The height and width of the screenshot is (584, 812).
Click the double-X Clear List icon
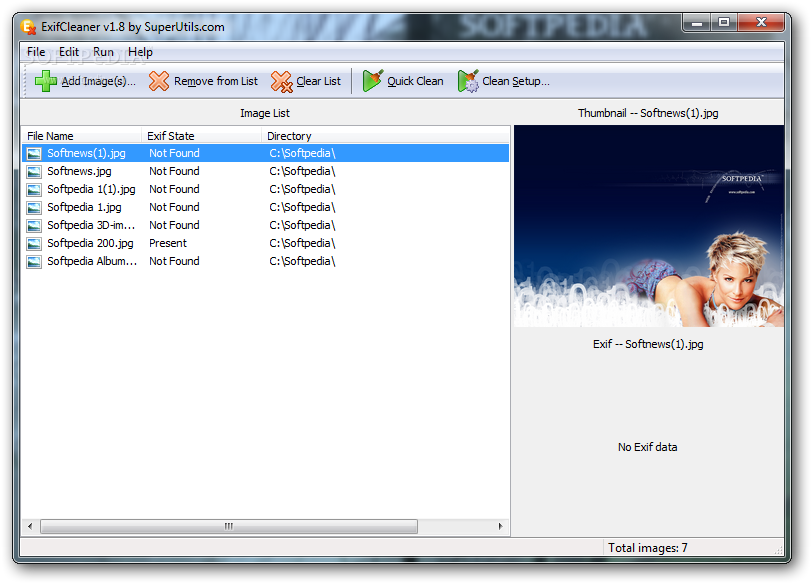[x=282, y=81]
